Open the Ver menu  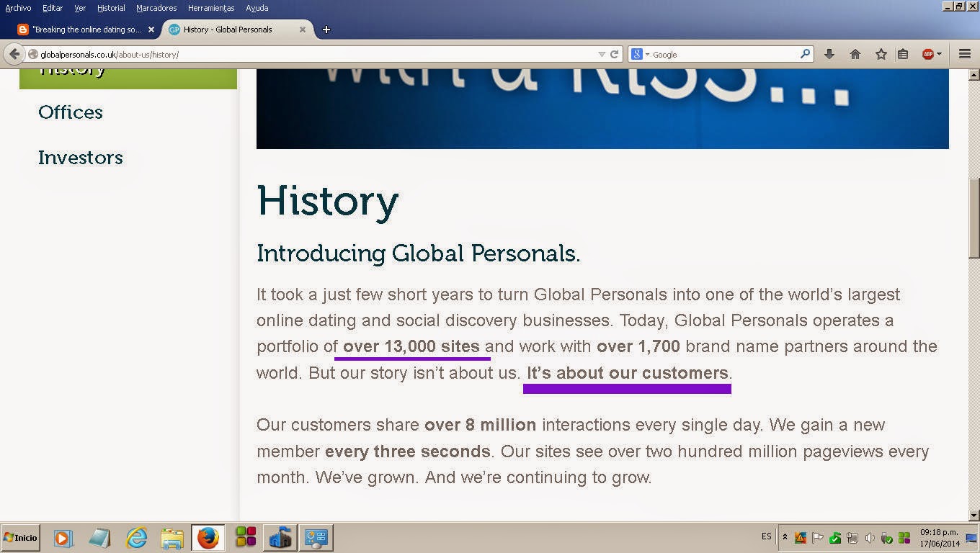coord(80,8)
